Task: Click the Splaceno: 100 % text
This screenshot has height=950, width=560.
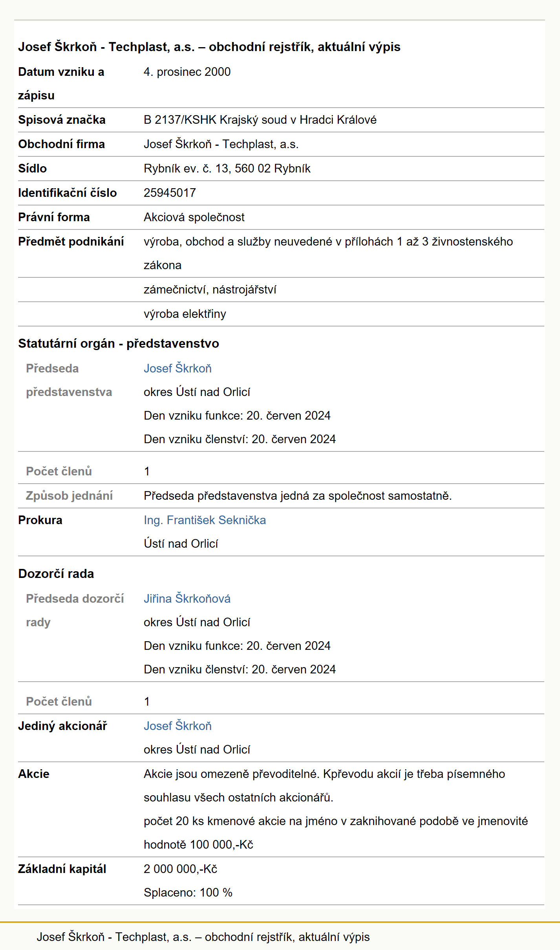Action: [x=188, y=893]
